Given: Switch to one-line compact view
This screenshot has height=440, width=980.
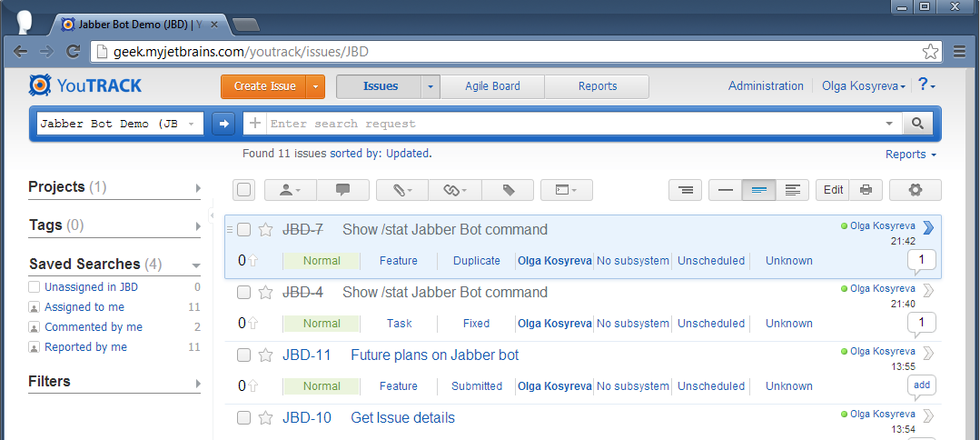Looking at the screenshot, I should (725, 190).
